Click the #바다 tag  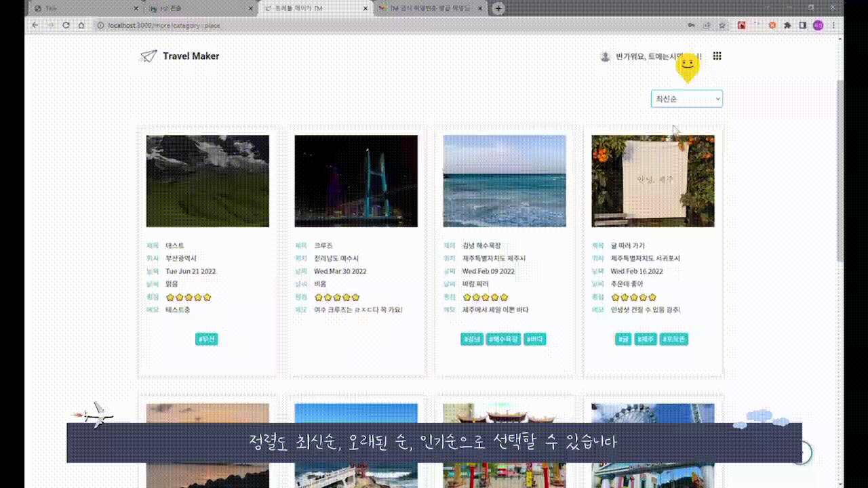click(535, 339)
